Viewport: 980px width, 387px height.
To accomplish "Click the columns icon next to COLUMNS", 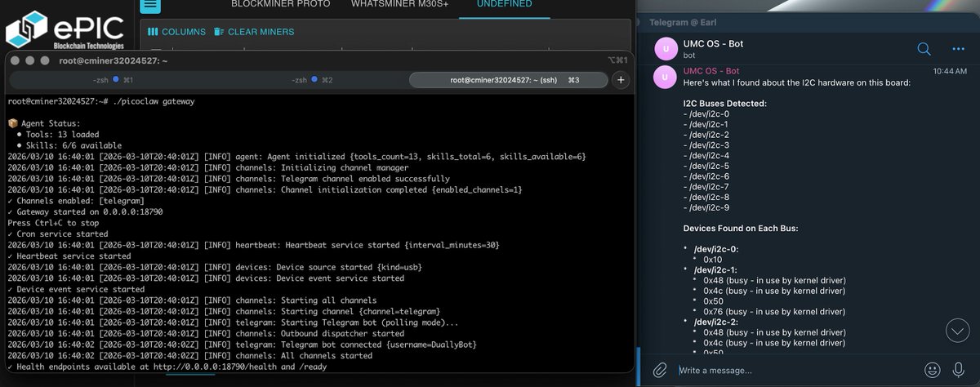I will pyautogui.click(x=153, y=32).
